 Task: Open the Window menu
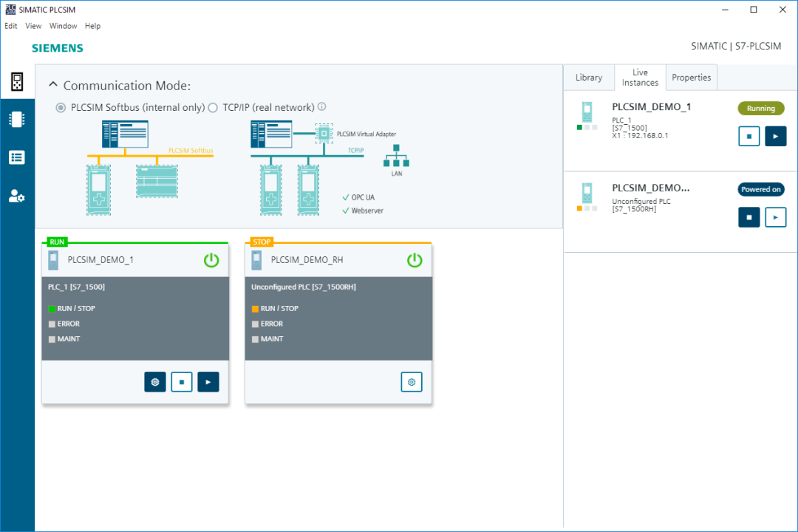coord(64,26)
